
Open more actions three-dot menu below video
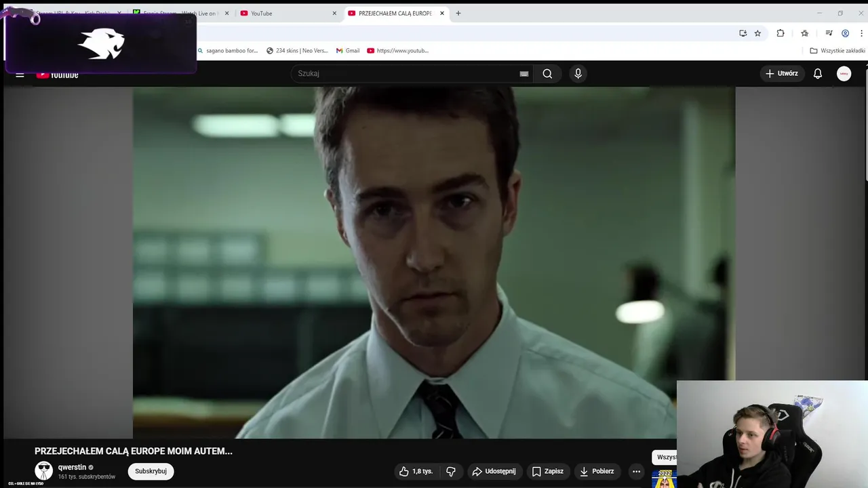pos(636,471)
